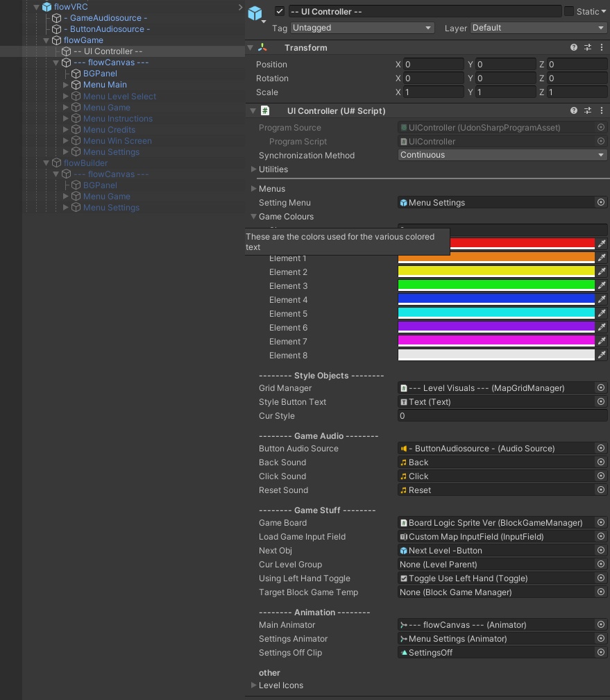Click the three-dot menu on UI Controller script header

coord(601,110)
